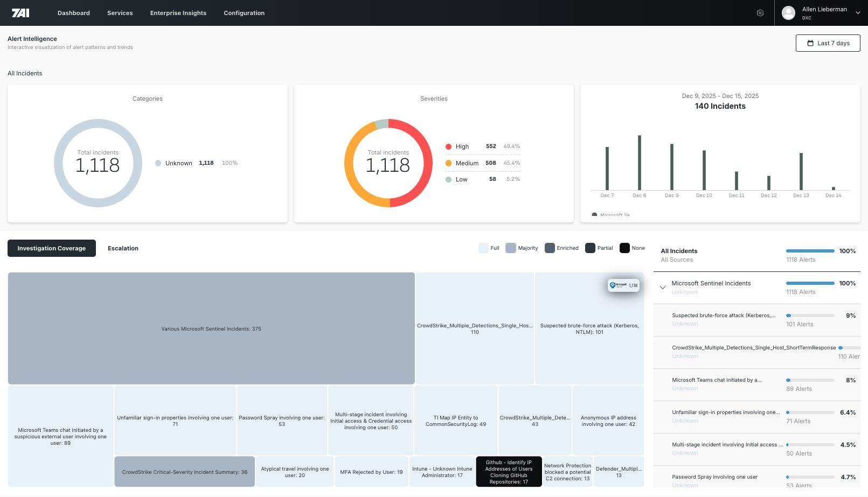Screen dimensions: 868x497
Task: Open CrowdStrike_Multiple_Detections_Single_Host_ShortTermResponse row
Action: point(757,352)
